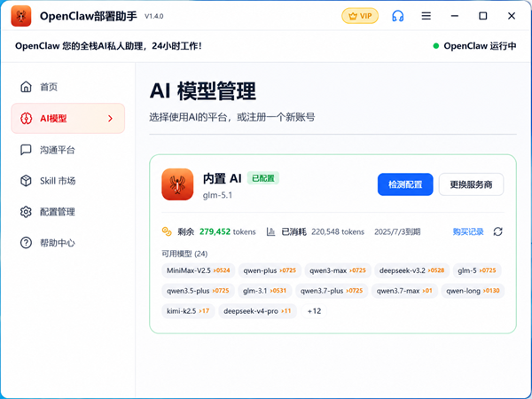The image size is (532, 399).
Task: Select the qwen3.7-max model chip
Action: [x=404, y=291]
